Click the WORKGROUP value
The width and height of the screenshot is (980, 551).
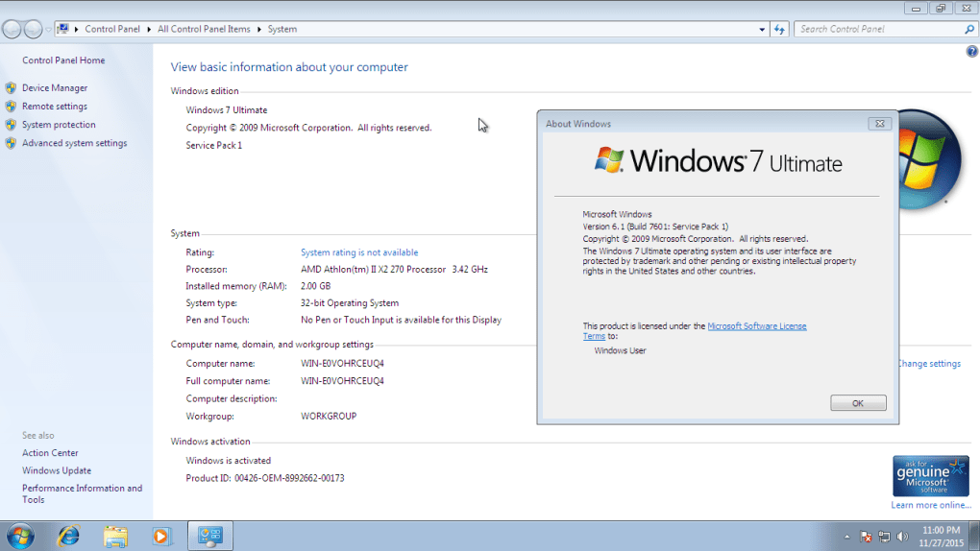(x=329, y=416)
